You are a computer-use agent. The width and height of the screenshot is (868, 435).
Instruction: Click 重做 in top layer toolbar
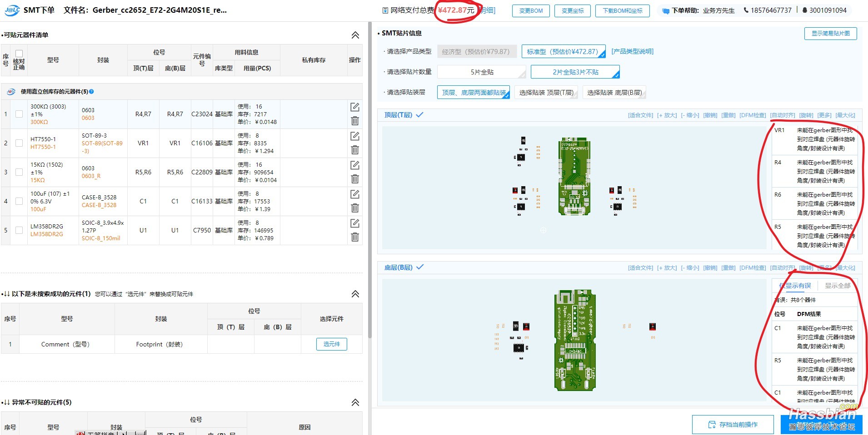point(728,115)
